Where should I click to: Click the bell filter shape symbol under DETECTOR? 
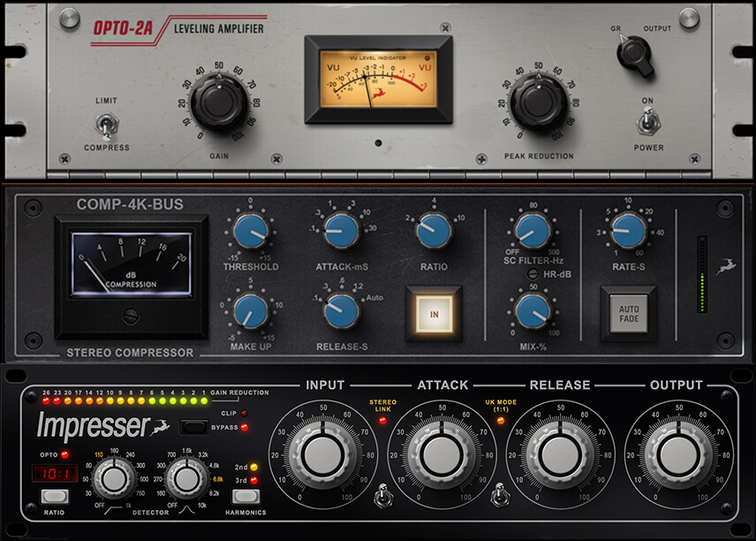coord(186,510)
